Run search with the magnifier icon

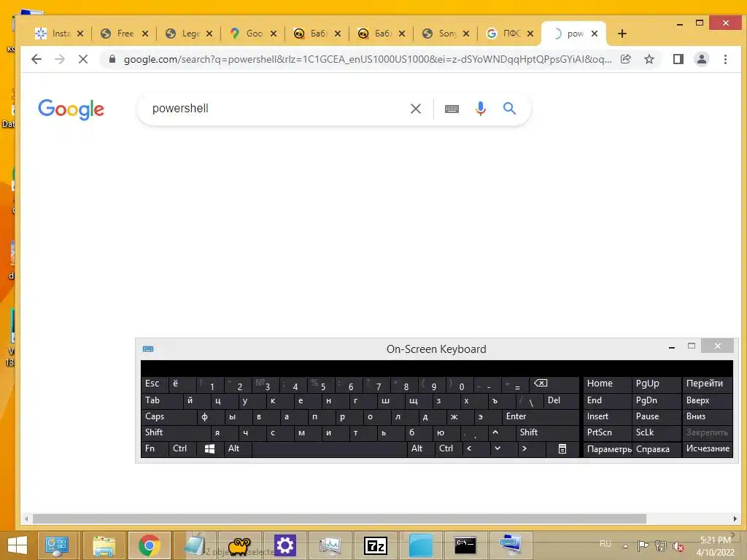[509, 109]
